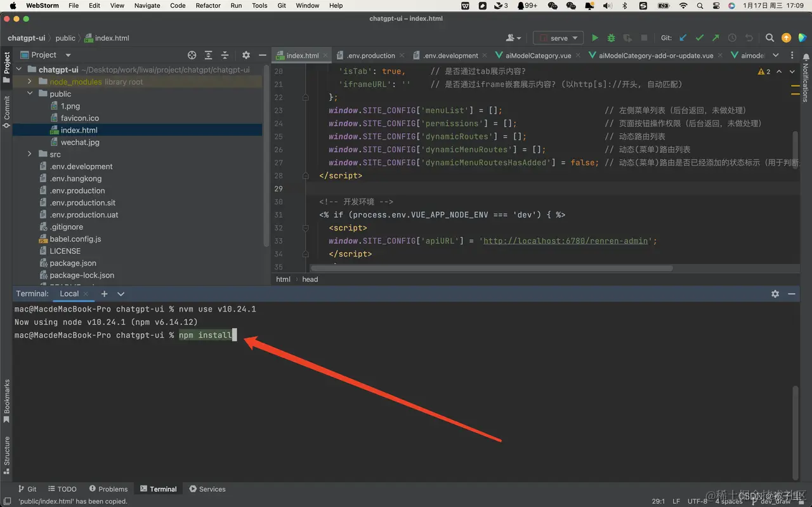Click the Git Push green arrow icon

click(x=716, y=38)
